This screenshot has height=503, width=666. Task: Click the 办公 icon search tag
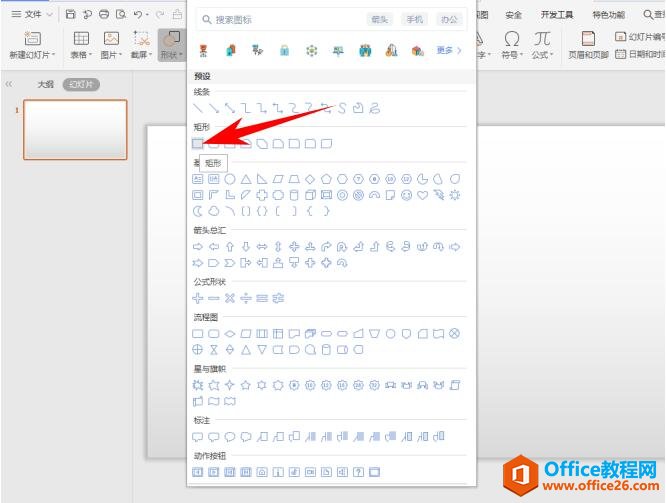pos(449,19)
